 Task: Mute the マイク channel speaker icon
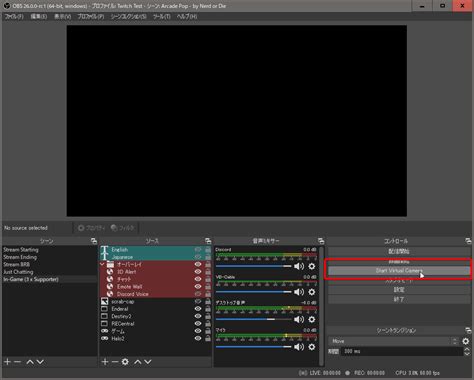[x=299, y=347]
